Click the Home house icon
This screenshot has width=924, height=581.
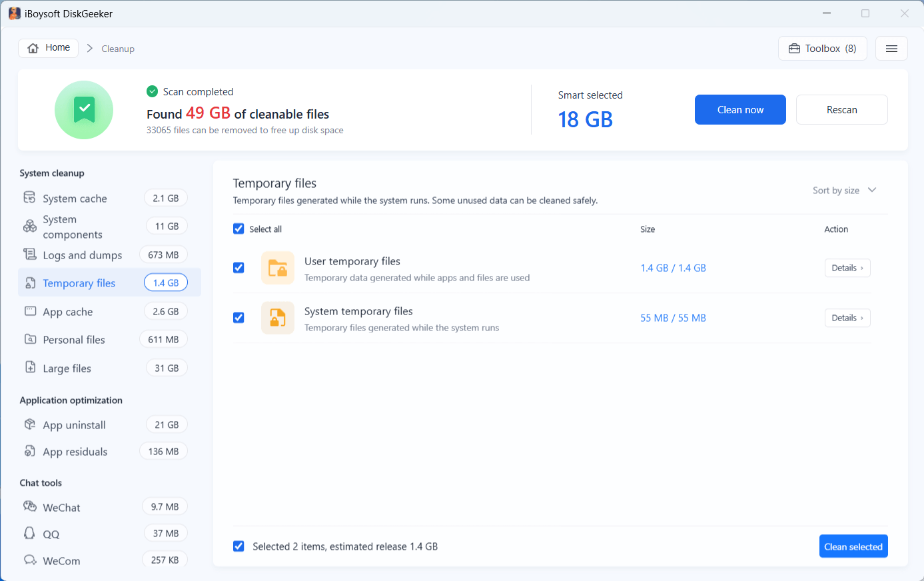click(x=33, y=48)
